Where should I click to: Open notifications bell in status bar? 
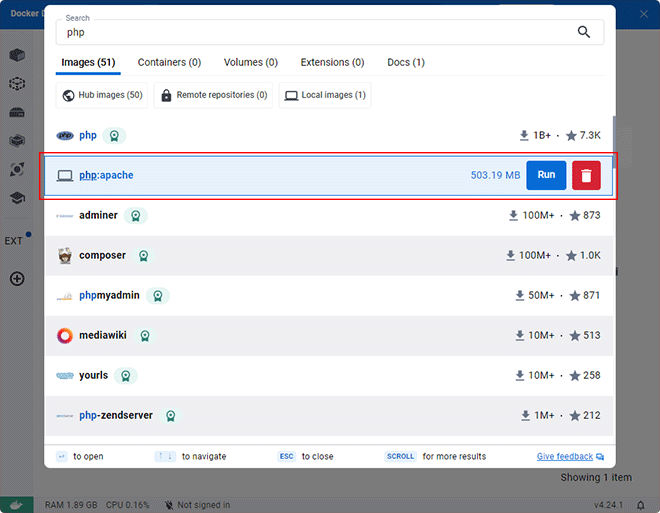pyautogui.click(x=641, y=505)
